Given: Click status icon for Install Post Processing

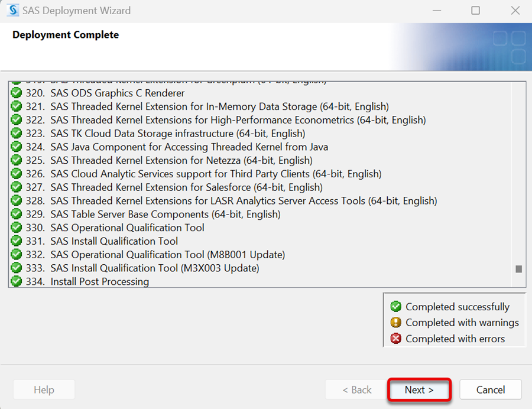Looking at the screenshot, I should 17,281.
